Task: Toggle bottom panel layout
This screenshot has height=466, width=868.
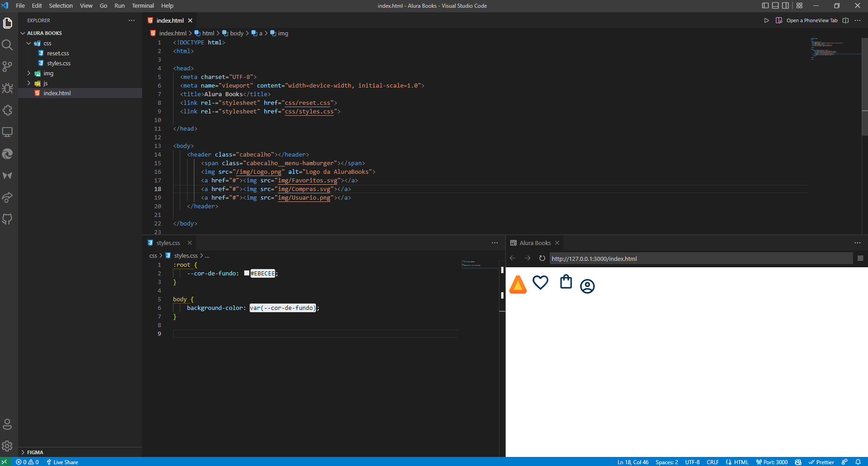Action: [775, 5]
